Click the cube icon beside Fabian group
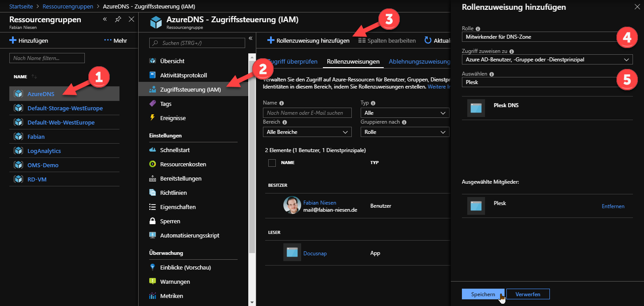This screenshot has width=644, height=306. click(18, 137)
